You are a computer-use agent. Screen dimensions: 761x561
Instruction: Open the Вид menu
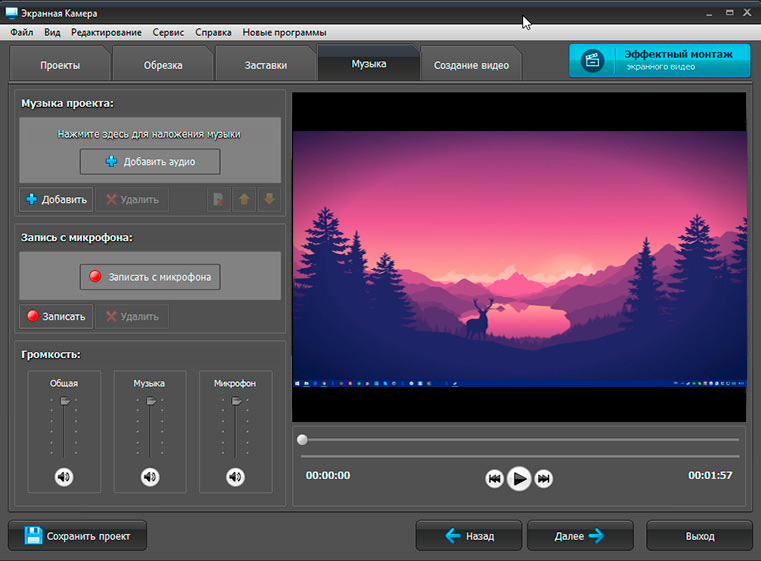coord(52,33)
